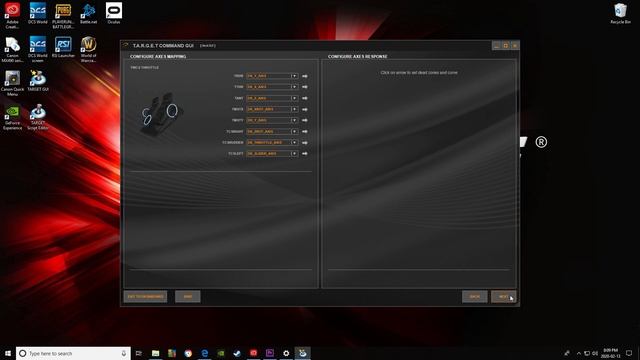Select the TARGET Script Editor desktop icon

pyautogui.click(x=38, y=117)
